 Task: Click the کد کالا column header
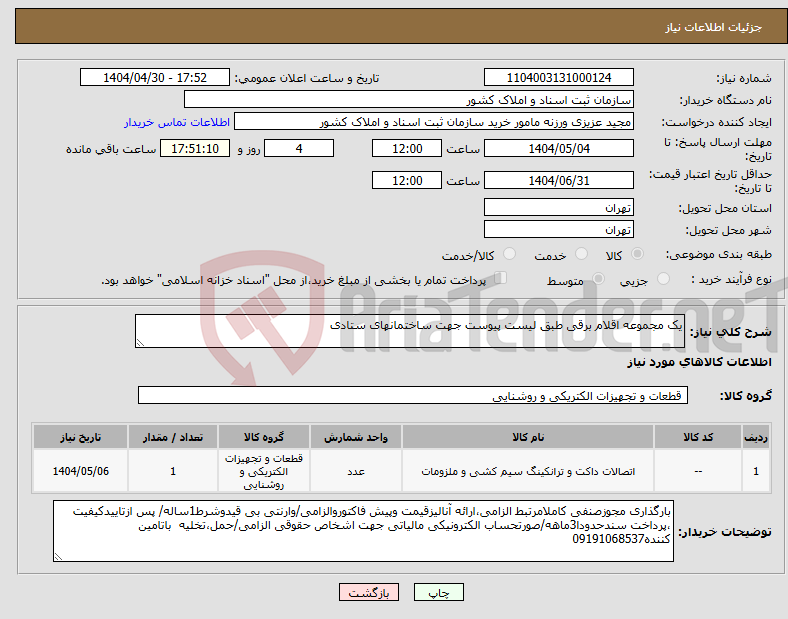(x=698, y=437)
